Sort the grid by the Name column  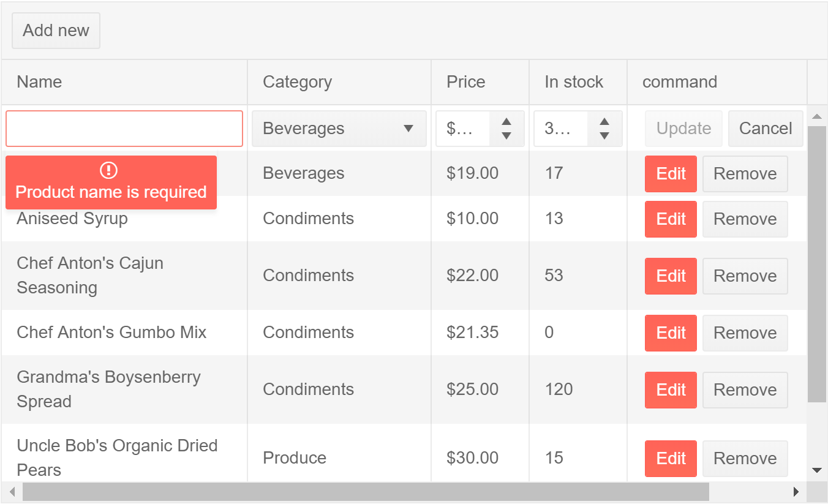tap(39, 81)
